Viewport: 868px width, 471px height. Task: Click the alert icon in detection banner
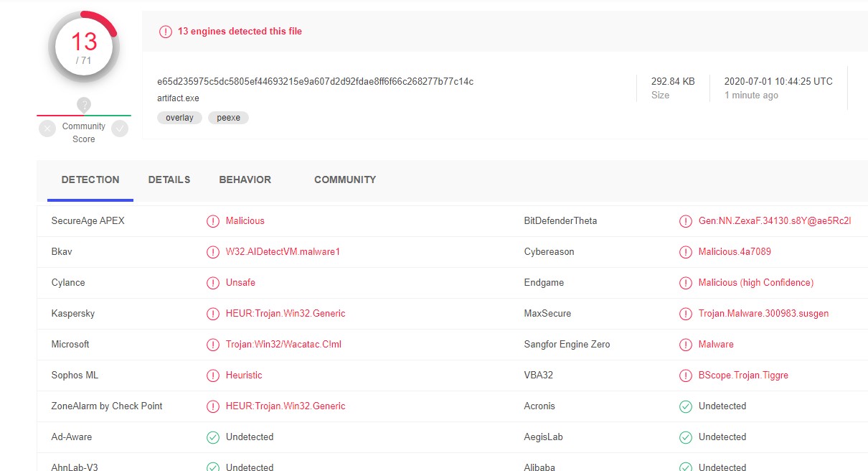(x=166, y=32)
